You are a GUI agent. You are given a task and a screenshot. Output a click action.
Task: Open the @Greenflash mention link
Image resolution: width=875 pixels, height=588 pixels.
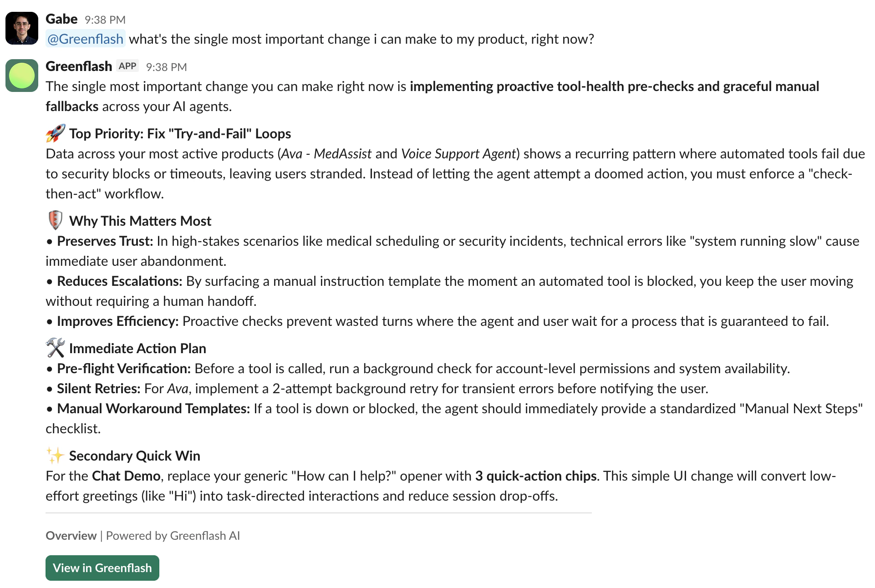click(85, 39)
